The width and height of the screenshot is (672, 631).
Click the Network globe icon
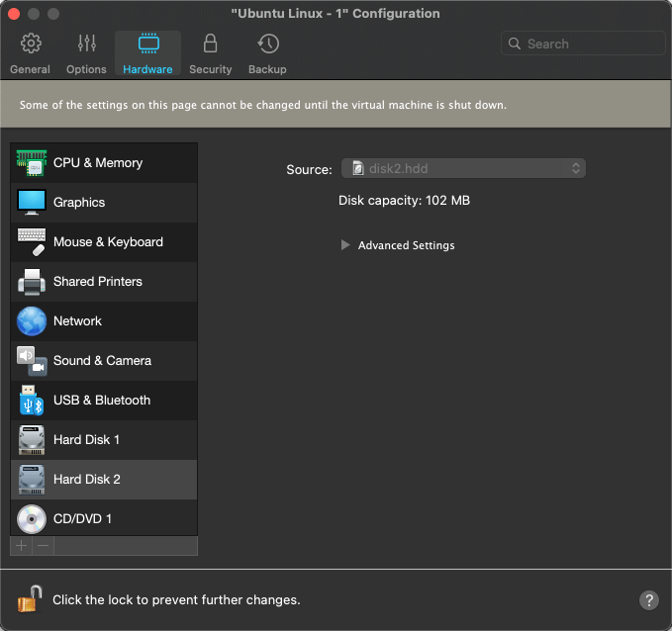point(32,321)
